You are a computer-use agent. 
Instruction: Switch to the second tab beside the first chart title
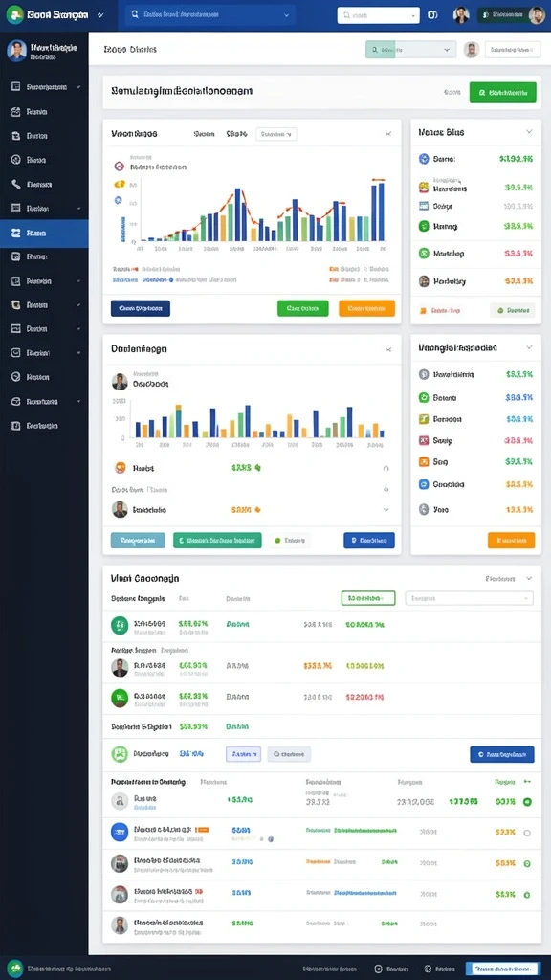pyautogui.click(x=237, y=134)
